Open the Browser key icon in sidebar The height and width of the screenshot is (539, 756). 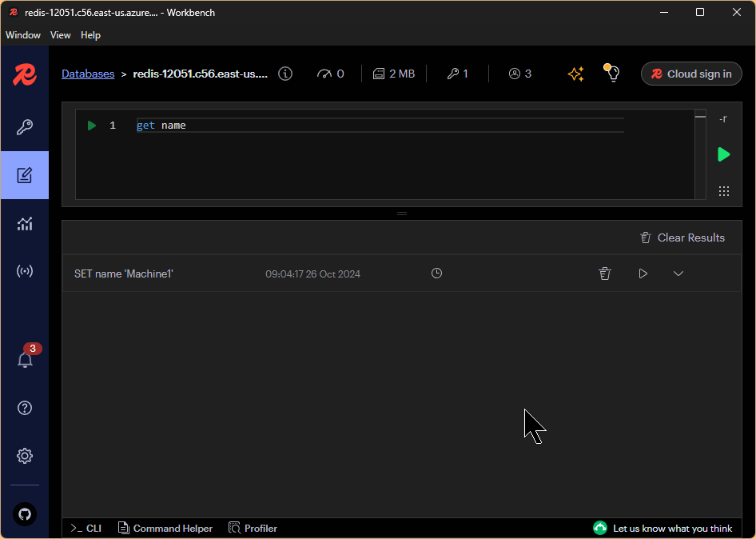25,127
